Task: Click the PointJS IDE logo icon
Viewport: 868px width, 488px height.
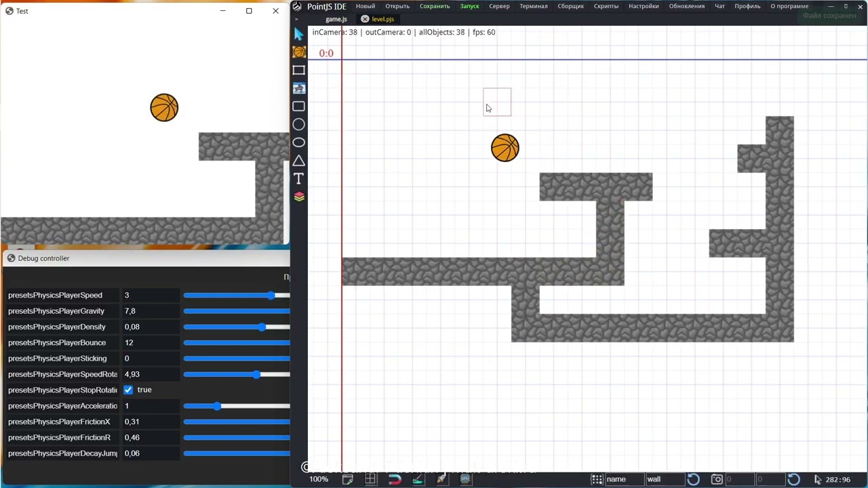Action: 297,6
